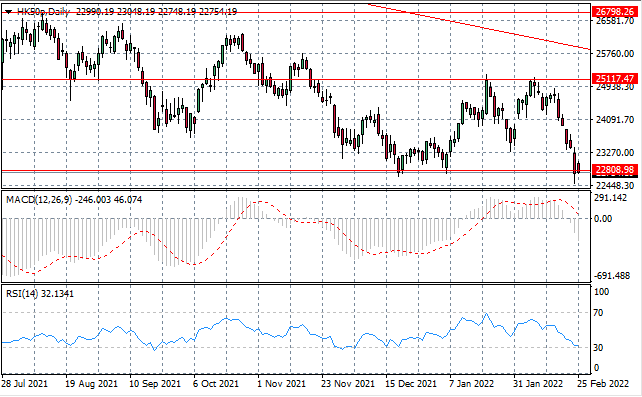Select the 25117.47 red price label
642x397 pixels.
[615, 79]
